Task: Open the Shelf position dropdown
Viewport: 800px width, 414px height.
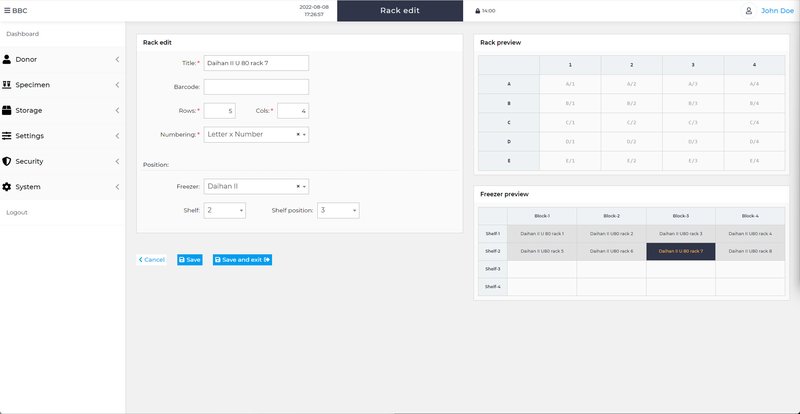Action: coord(338,211)
